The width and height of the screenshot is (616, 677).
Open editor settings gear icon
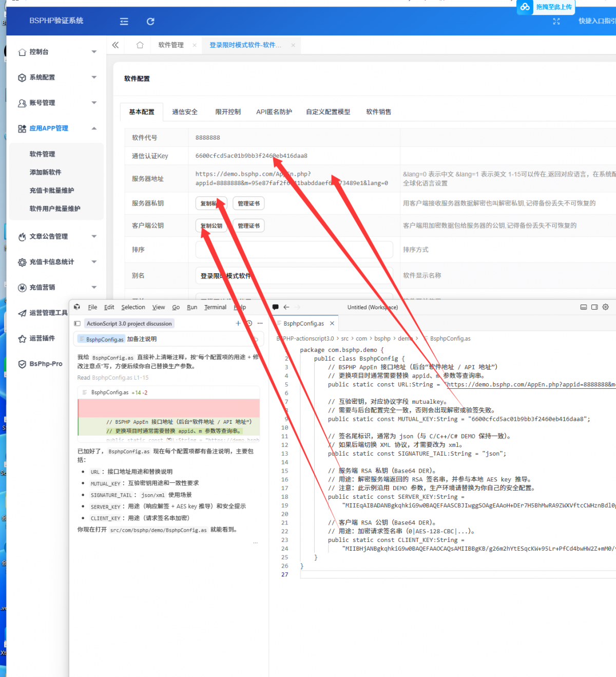[606, 307]
